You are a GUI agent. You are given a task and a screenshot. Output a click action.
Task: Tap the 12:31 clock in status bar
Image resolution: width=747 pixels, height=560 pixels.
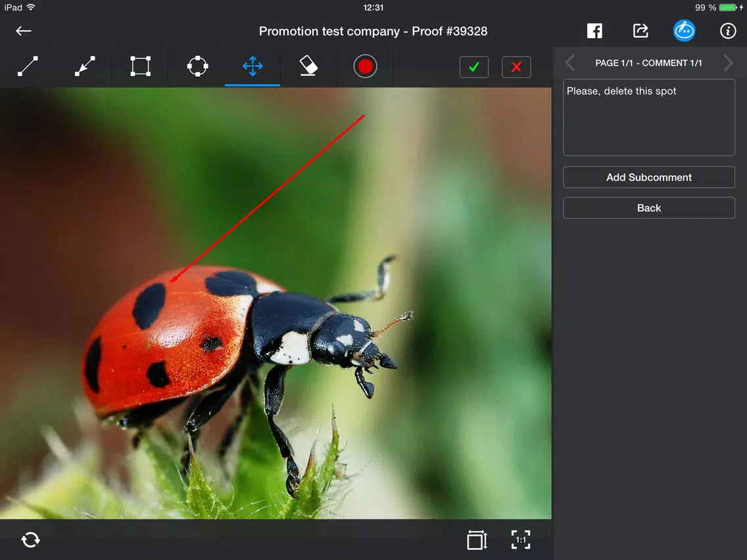click(x=373, y=7)
